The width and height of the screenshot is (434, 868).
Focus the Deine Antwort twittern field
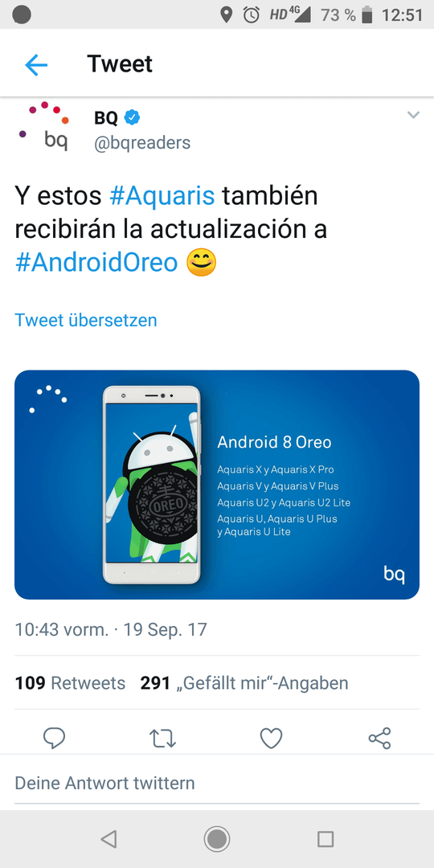tap(217, 784)
